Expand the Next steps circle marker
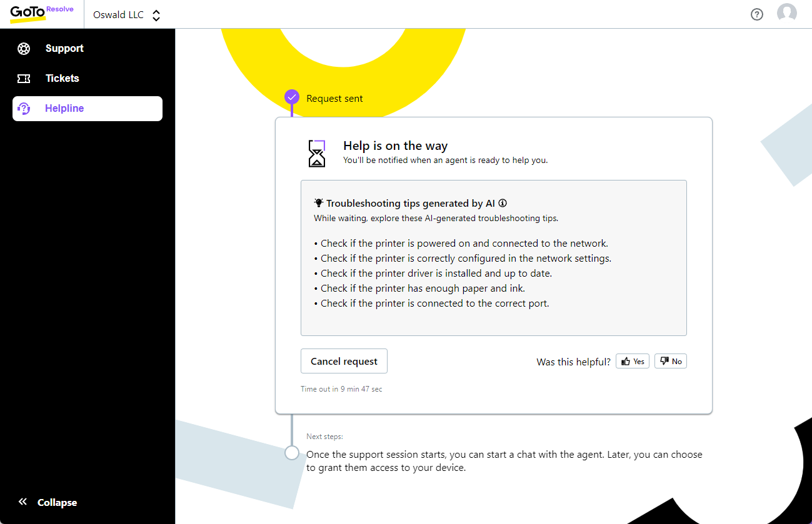 click(x=292, y=452)
